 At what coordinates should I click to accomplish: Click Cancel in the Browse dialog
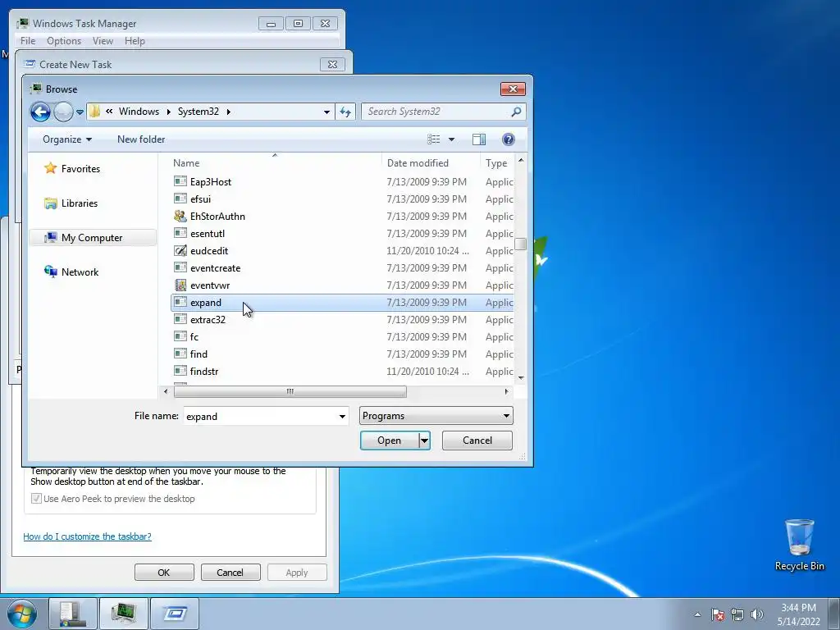(477, 441)
